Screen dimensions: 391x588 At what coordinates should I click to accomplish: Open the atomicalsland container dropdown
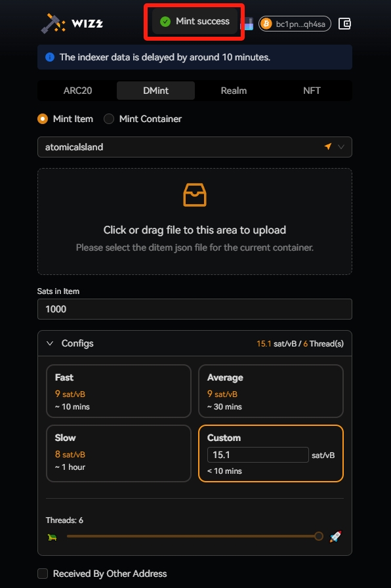tap(195, 147)
